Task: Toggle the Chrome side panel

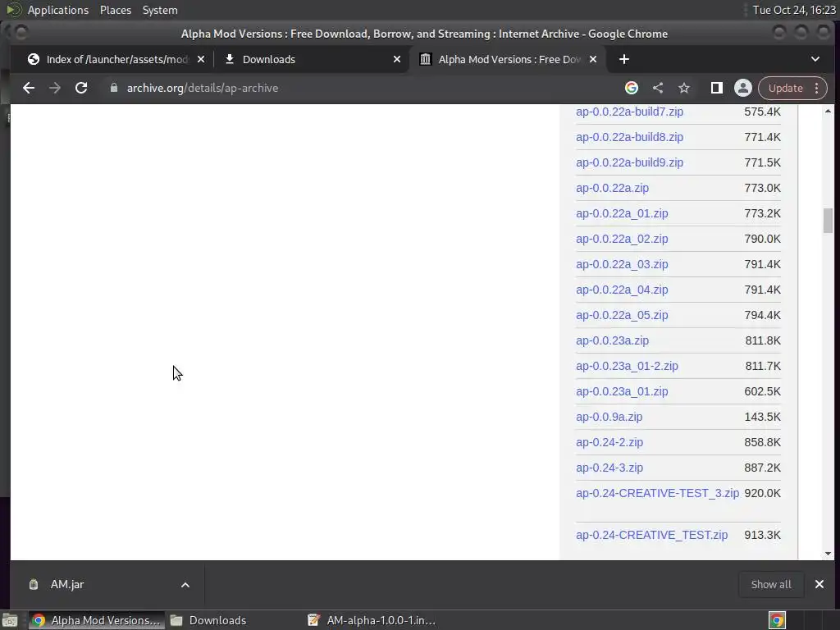Action: click(717, 88)
